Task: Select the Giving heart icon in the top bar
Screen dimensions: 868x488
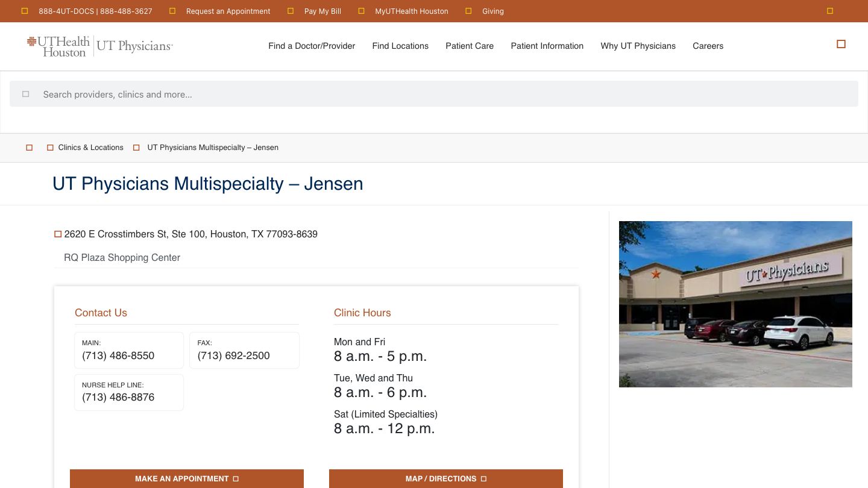Action: 468,10
